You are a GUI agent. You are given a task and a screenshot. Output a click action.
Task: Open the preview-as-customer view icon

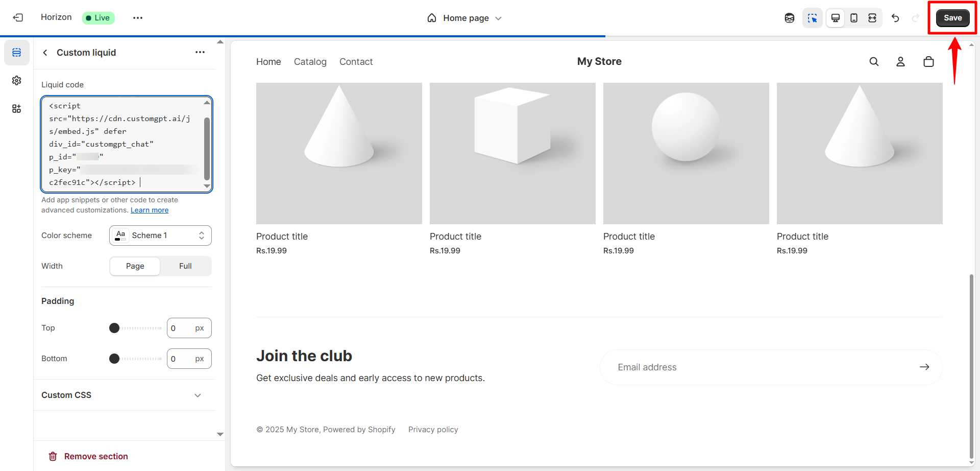[790, 18]
